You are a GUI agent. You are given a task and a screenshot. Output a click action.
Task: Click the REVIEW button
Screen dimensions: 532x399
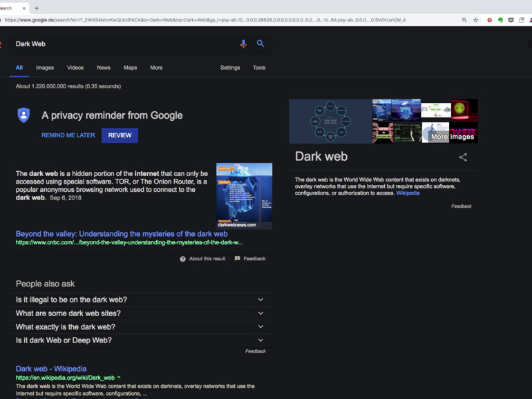120,135
